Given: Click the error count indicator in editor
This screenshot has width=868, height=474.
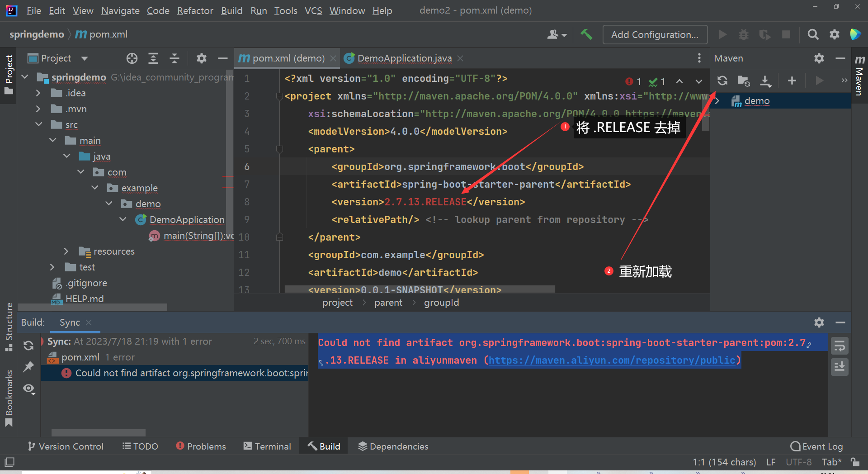Looking at the screenshot, I should coord(633,81).
